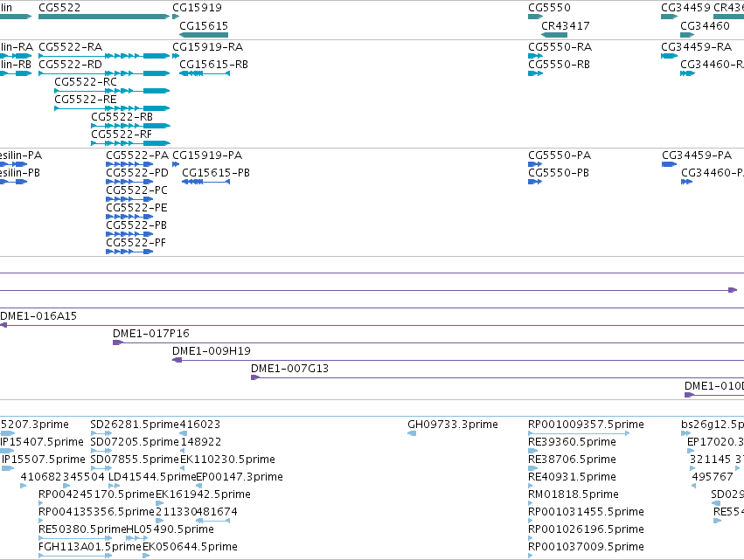Click DME1-007G13 start arrow glyph
Screen dimensions: 744x560
255,378
